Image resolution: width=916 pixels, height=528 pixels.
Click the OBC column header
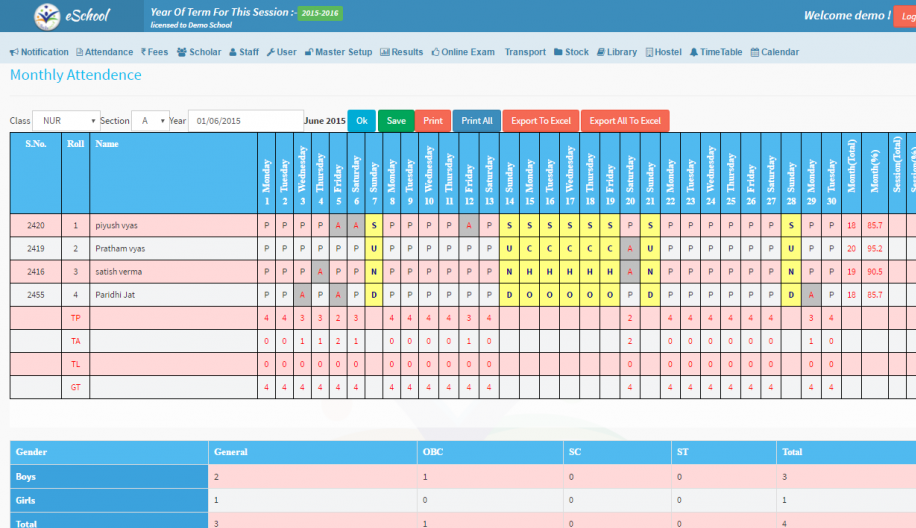(x=490, y=453)
